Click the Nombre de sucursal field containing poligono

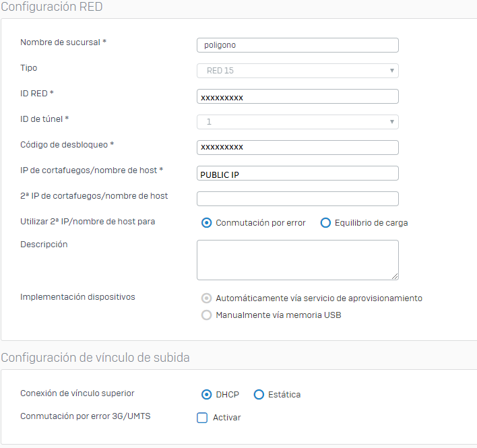point(298,45)
